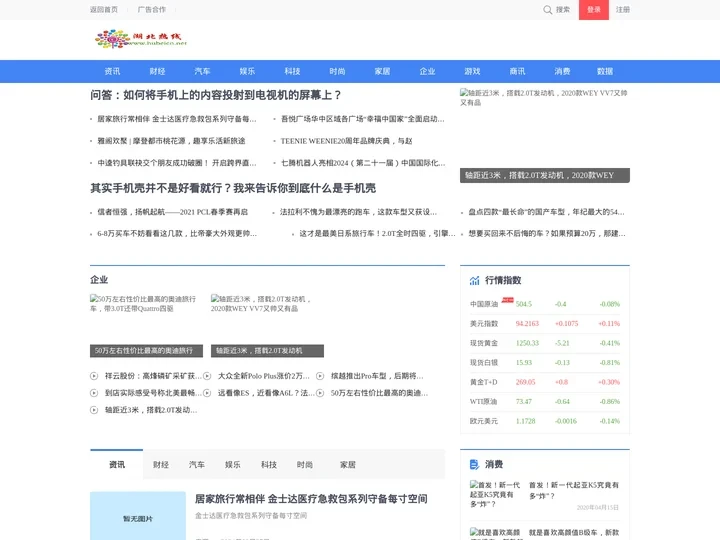
Task: Switch to the 汽车 tab in lower tab strip
Action: (x=197, y=465)
